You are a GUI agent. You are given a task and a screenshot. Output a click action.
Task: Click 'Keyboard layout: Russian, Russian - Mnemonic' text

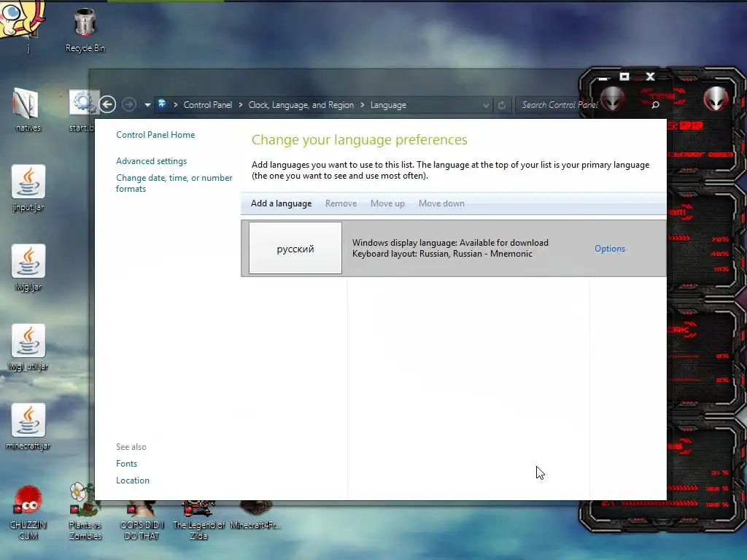[442, 254]
